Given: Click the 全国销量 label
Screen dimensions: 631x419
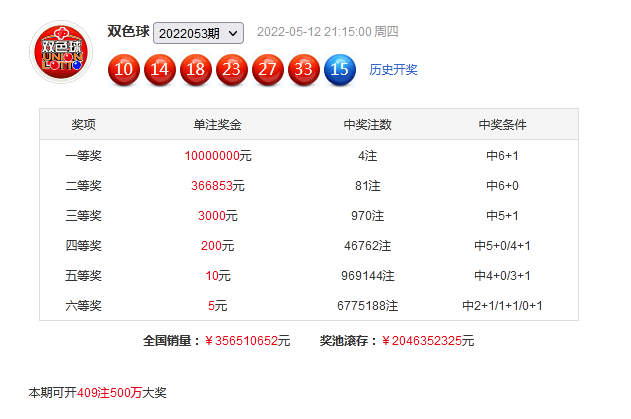Looking at the screenshot, I should (x=172, y=341).
